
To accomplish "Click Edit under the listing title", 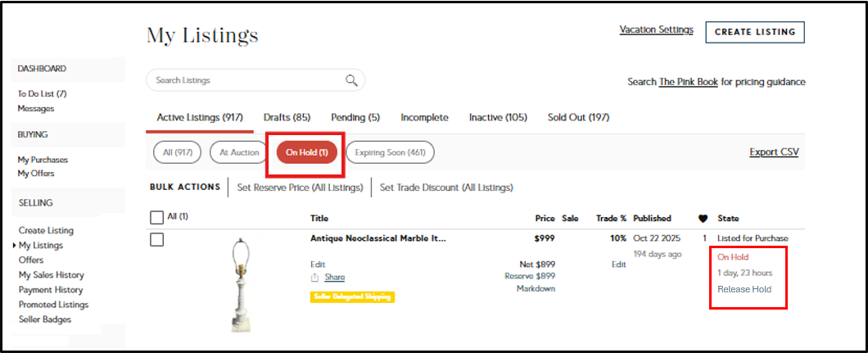I will pyautogui.click(x=318, y=265).
